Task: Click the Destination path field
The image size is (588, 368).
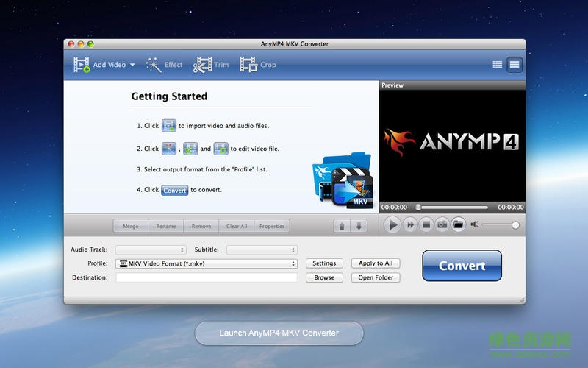Action: [207, 277]
